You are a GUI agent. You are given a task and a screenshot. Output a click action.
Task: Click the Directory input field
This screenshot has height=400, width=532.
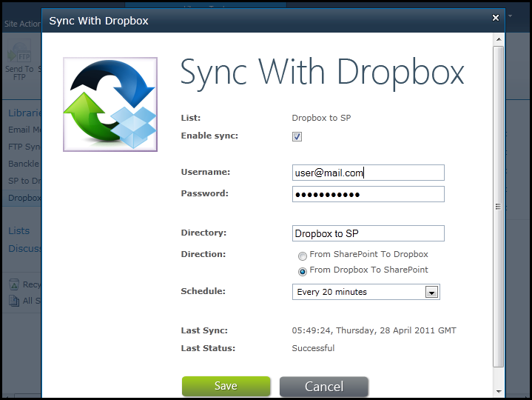click(x=368, y=233)
